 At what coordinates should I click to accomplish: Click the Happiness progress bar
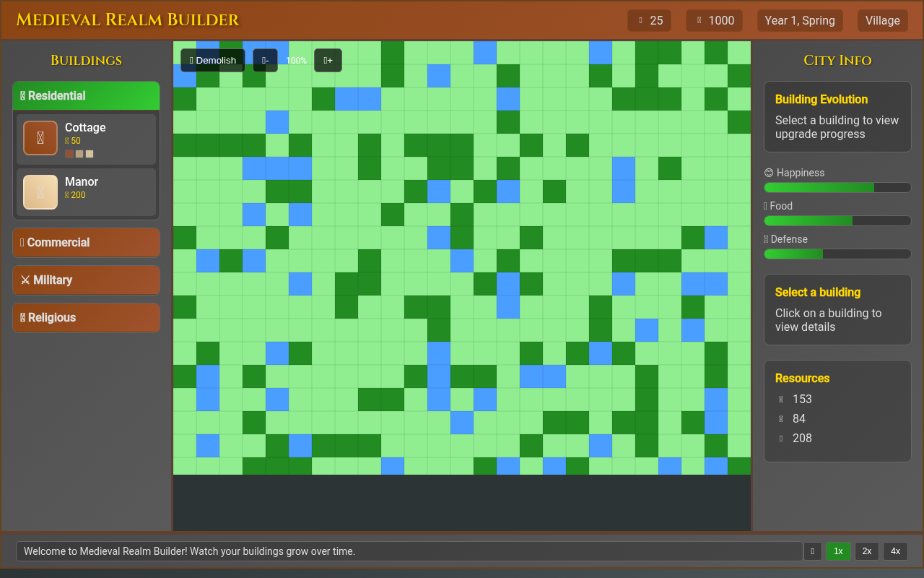pyautogui.click(x=837, y=187)
